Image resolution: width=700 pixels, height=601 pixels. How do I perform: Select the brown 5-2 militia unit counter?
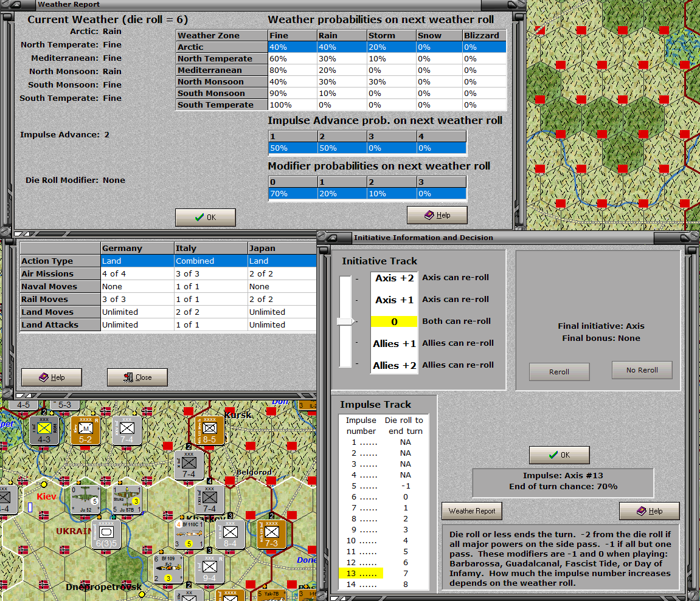point(85,430)
